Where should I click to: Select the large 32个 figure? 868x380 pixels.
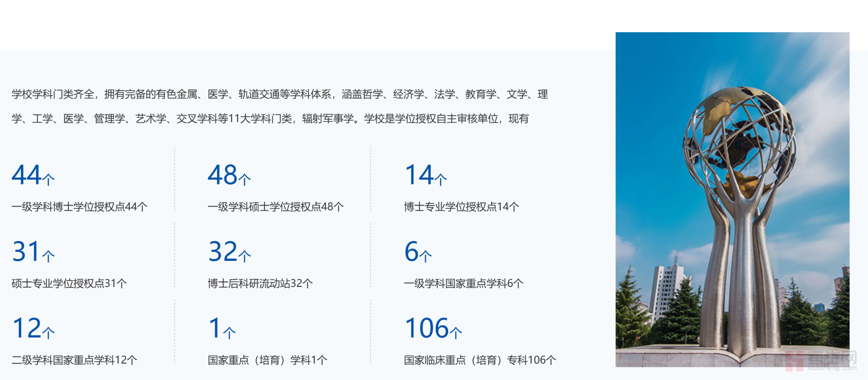[229, 252]
